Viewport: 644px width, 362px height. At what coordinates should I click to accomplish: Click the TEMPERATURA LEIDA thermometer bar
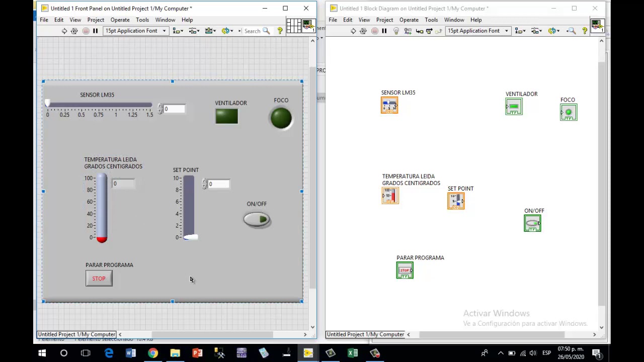(x=102, y=207)
